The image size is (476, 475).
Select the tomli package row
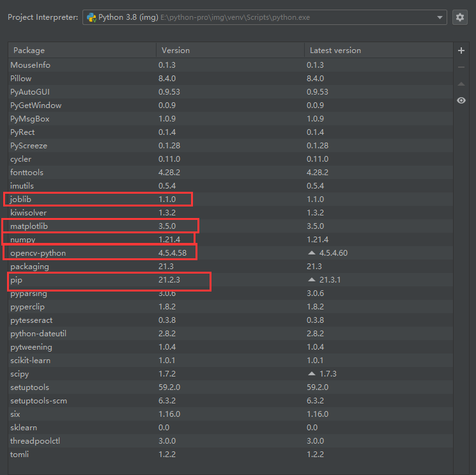click(231, 454)
